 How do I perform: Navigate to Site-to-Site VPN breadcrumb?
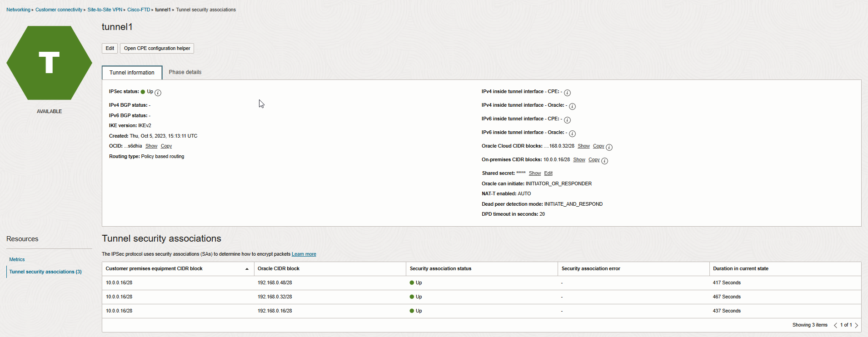point(105,10)
